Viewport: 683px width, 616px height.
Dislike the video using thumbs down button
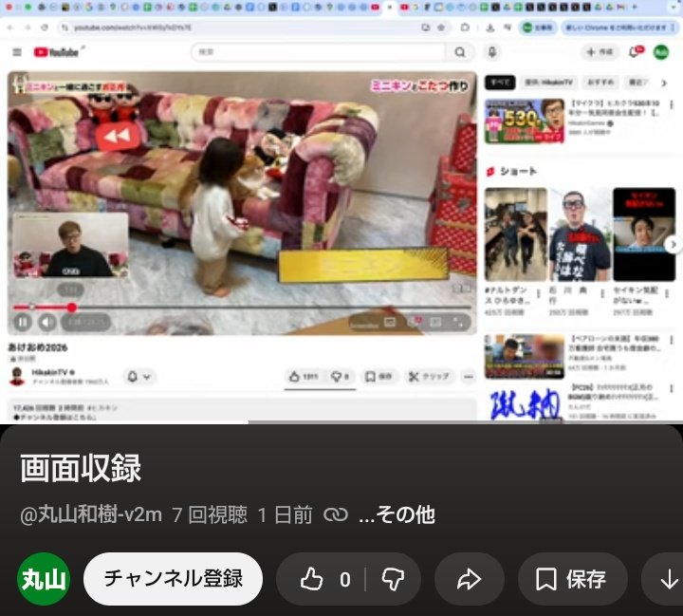[393, 579]
